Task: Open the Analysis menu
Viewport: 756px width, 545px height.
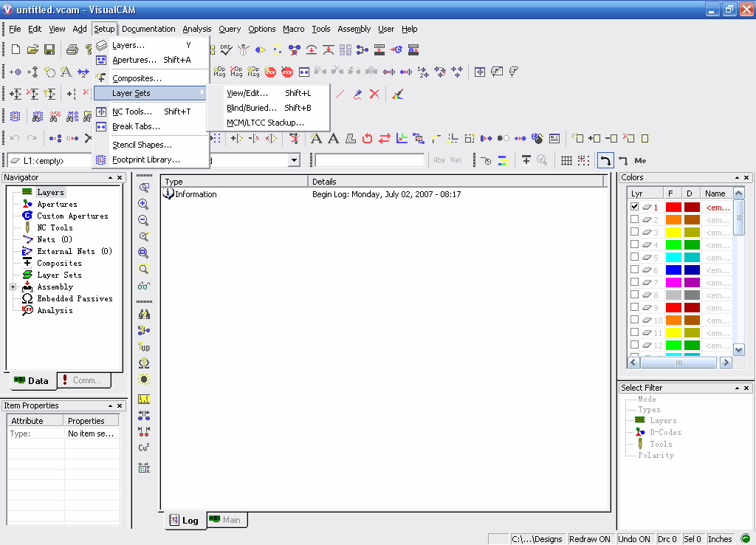Action: pos(196,29)
